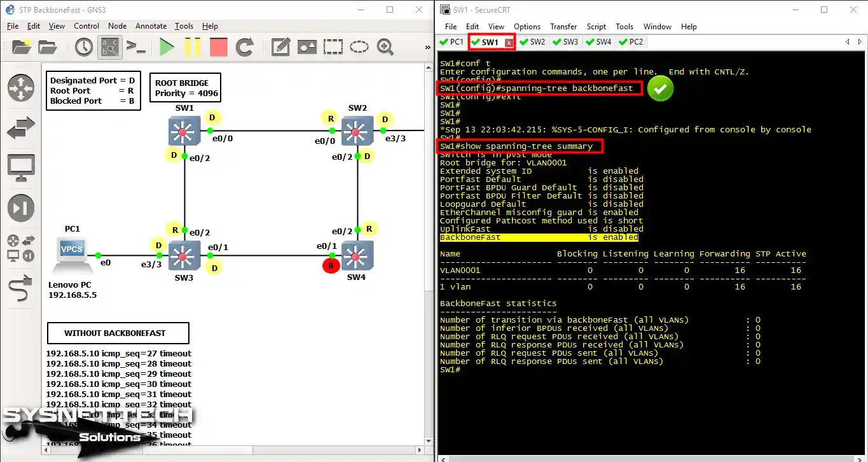The height and width of the screenshot is (462, 868).
Task: Click the zoom in magnifier icon
Action: click(385, 47)
